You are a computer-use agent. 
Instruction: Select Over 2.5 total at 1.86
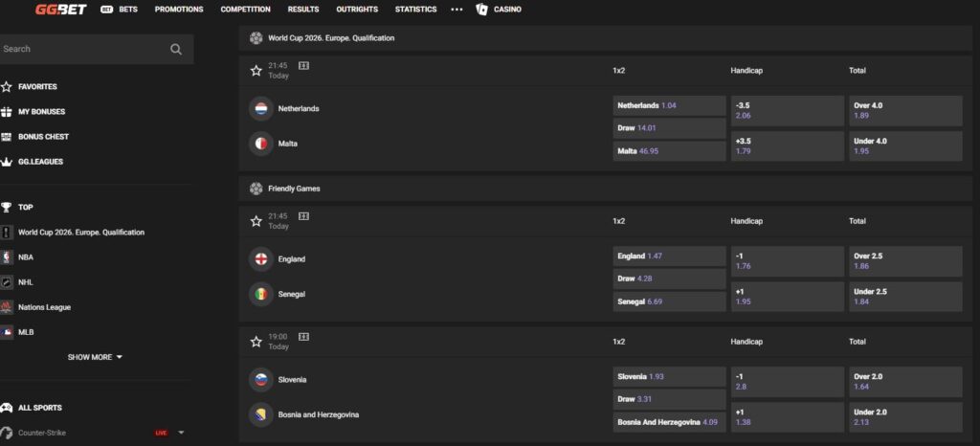tap(905, 261)
